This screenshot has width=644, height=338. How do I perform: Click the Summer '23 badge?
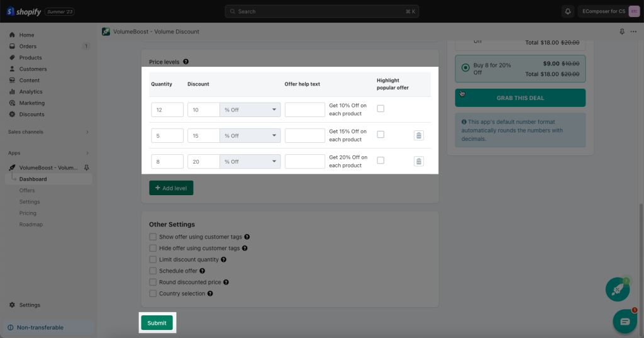click(x=60, y=11)
